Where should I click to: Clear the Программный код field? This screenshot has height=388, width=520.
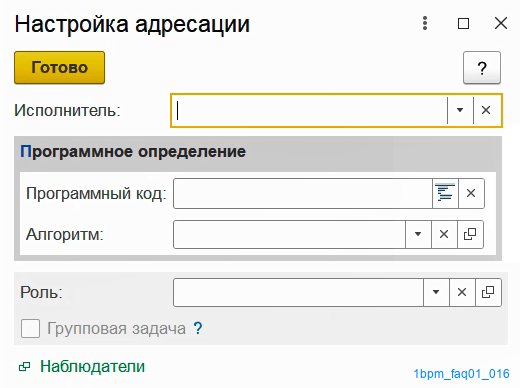[471, 193]
